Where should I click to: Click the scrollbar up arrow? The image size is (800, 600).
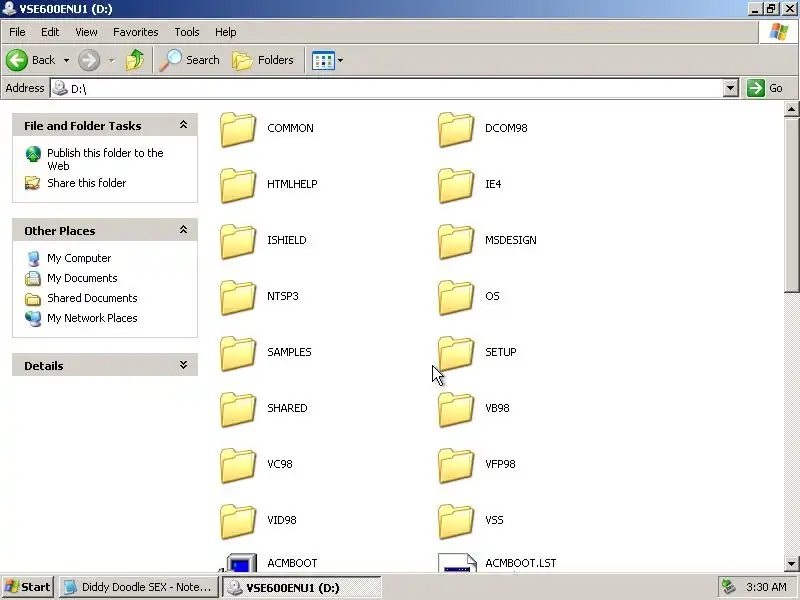[791, 109]
